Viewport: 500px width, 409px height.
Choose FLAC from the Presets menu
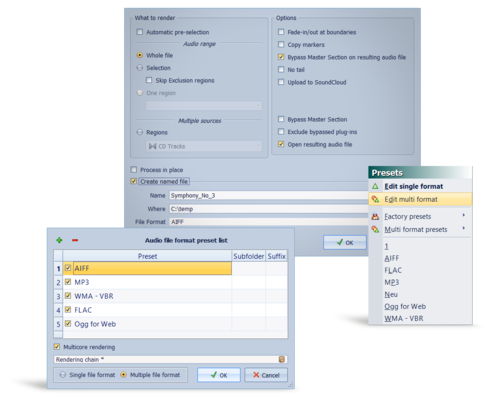click(x=393, y=270)
